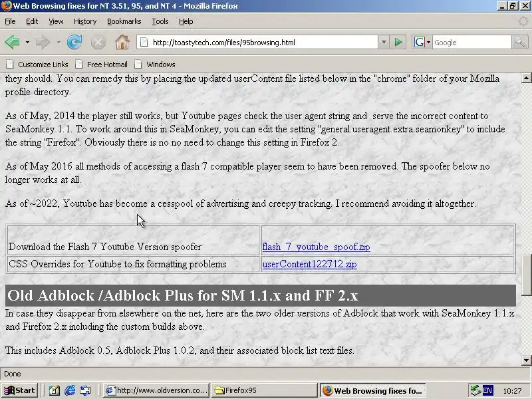Open the Google search engine selector
532x399 pixels.
pos(422,43)
